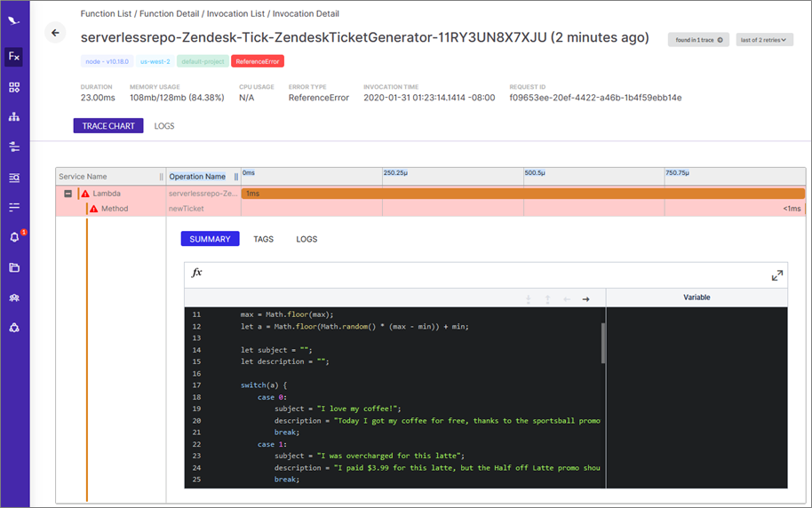Click the us-west-2 region tag
Viewport: 812px width, 508px height.
[x=155, y=61]
